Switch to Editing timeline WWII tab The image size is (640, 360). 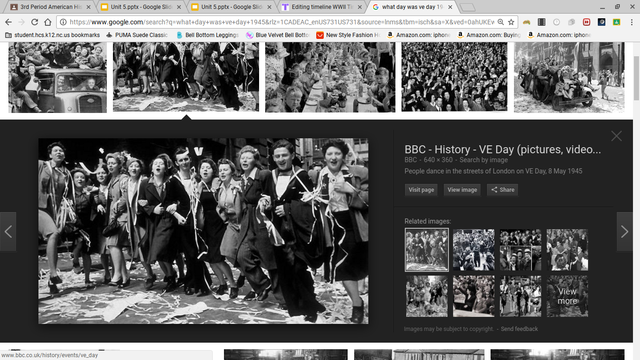(321, 7)
